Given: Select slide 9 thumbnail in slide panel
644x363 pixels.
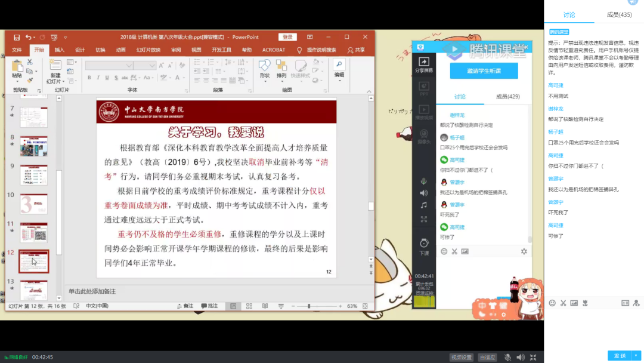Looking at the screenshot, I should pyautogui.click(x=33, y=174).
